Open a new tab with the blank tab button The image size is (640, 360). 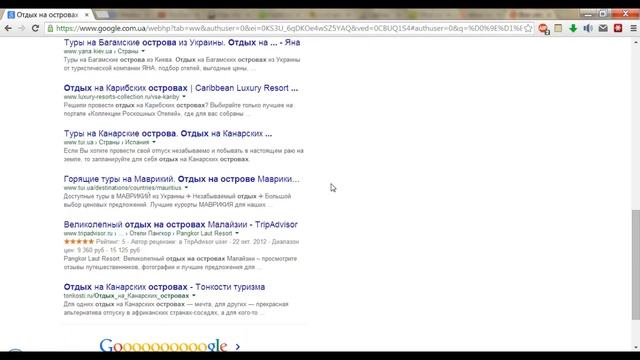(102, 15)
